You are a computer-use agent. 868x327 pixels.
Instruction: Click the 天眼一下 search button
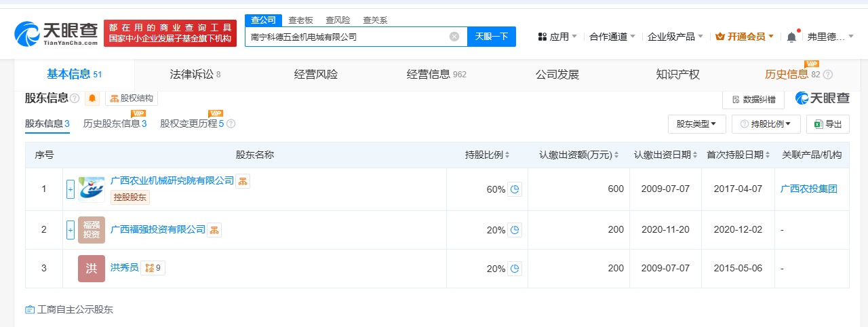tap(492, 37)
